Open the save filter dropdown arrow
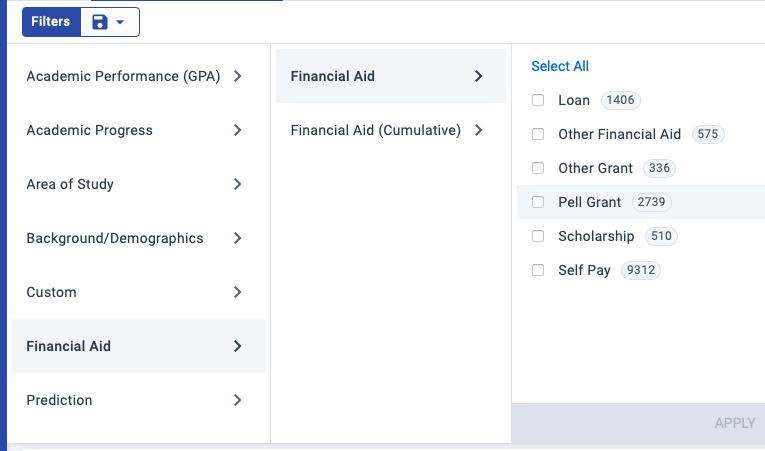 pyautogui.click(x=121, y=22)
